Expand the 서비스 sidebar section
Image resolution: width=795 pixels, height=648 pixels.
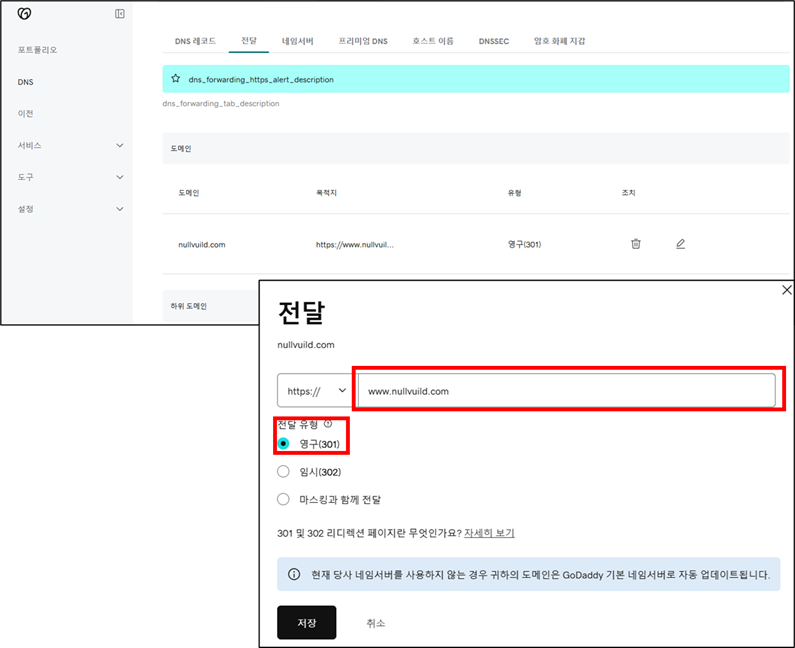[x=70, y=146]
